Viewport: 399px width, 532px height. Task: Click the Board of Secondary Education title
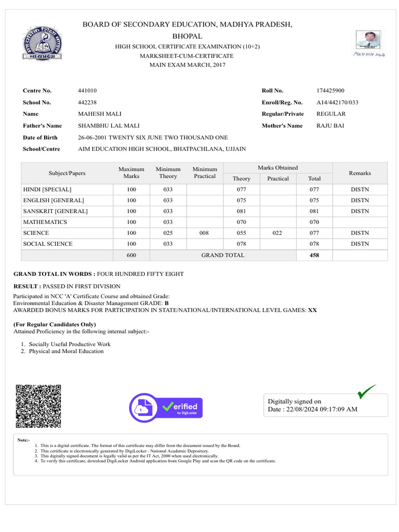(x=187, y=30)
